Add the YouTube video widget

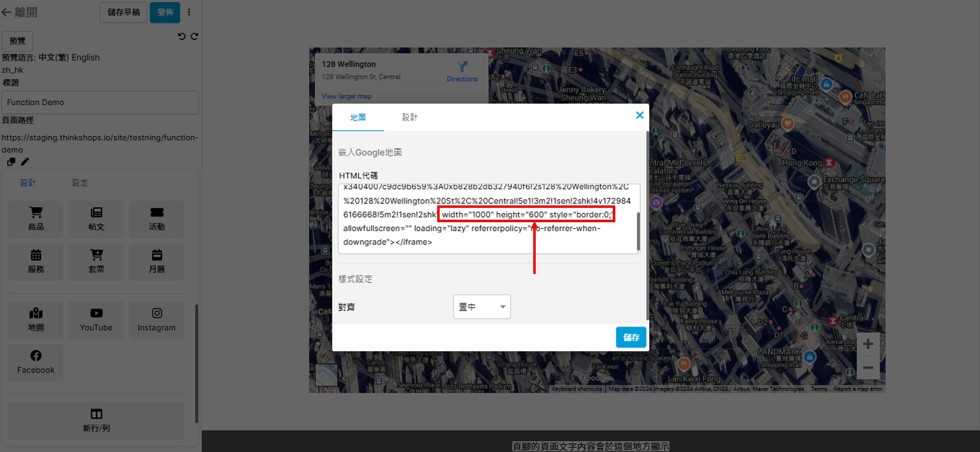[x=96, y=320]
